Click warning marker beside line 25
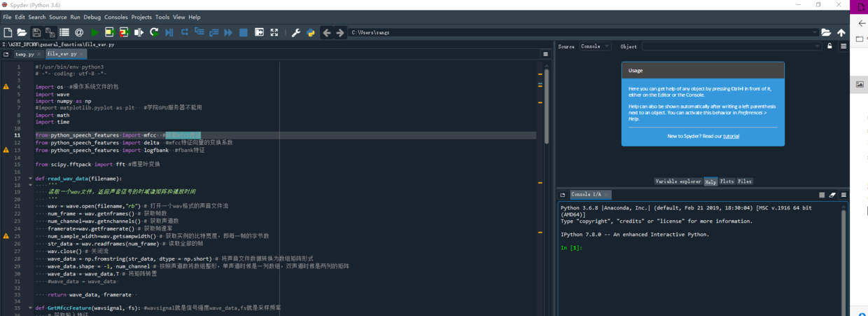This screenshot has height=316, width=868. coord(6,236)
